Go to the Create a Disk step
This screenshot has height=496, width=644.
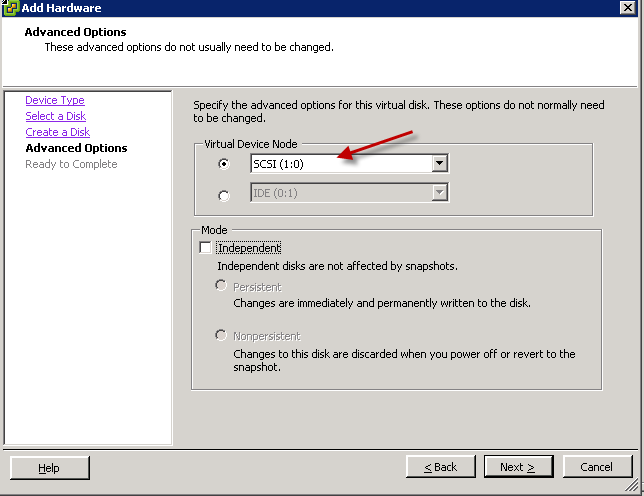click(58, 132)
